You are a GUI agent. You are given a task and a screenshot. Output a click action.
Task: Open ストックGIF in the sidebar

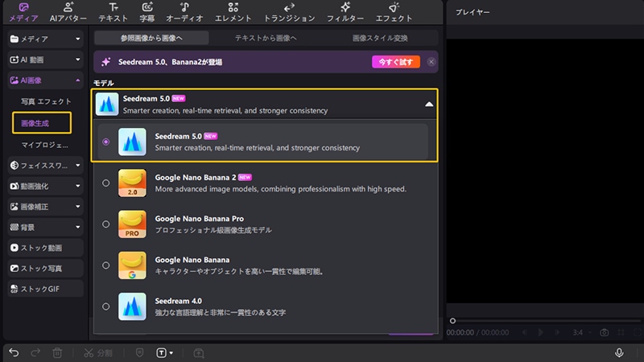point(45,289)
